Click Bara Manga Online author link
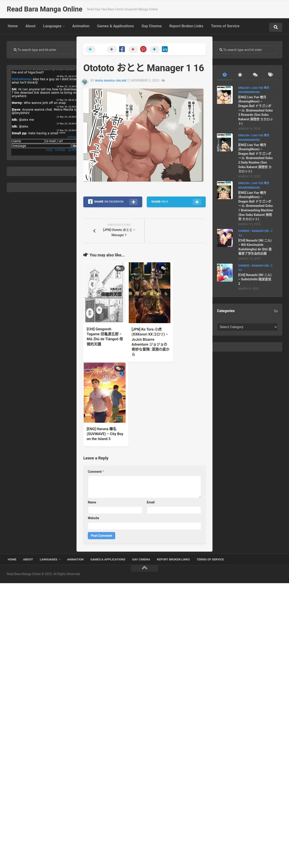 click(111, 80)
